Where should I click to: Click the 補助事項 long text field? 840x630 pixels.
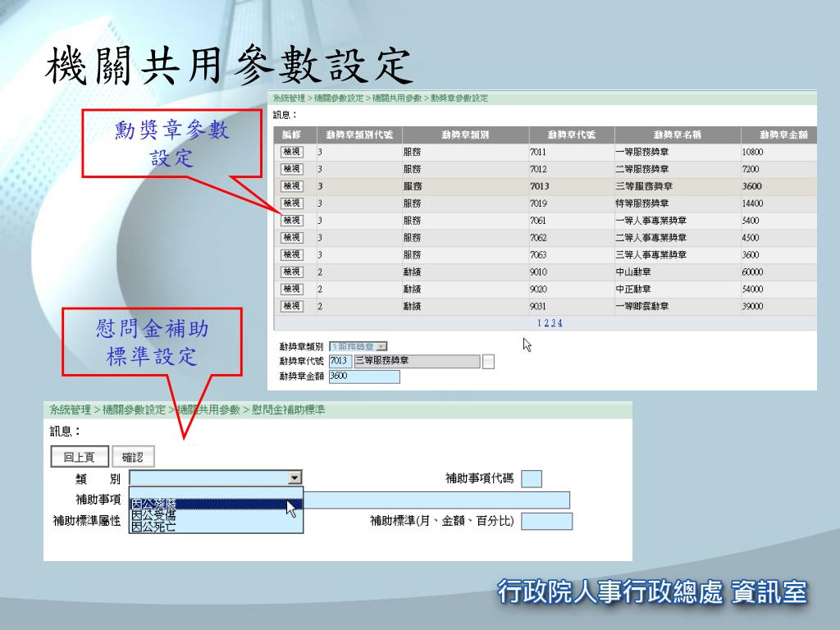click(x=436, y=500)
